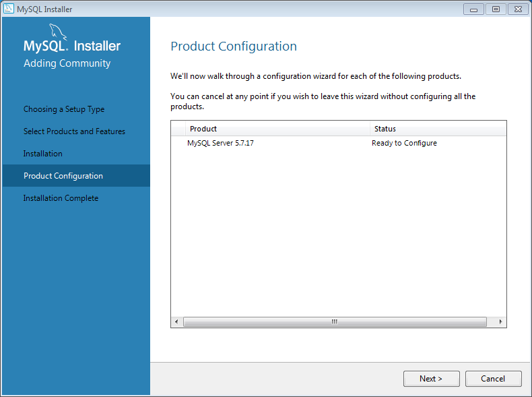Maximize the MySQL Installer window
This screenshot has width=532, height=397.
tap(496, 9)
